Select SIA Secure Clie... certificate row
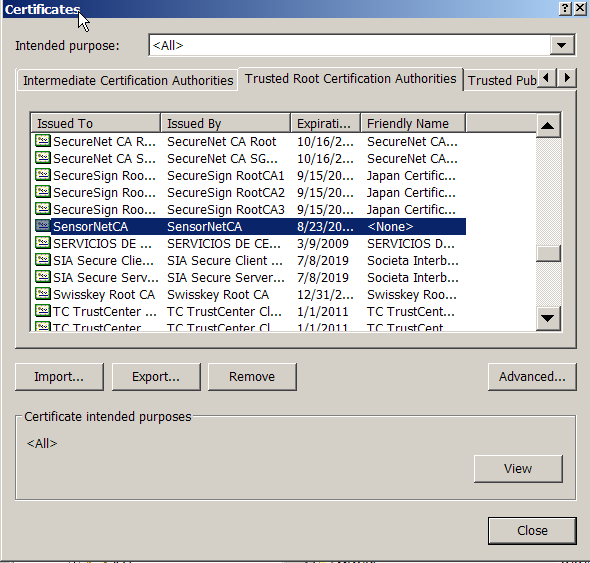This screenshot has width=590, height=563. pos(103,261)
